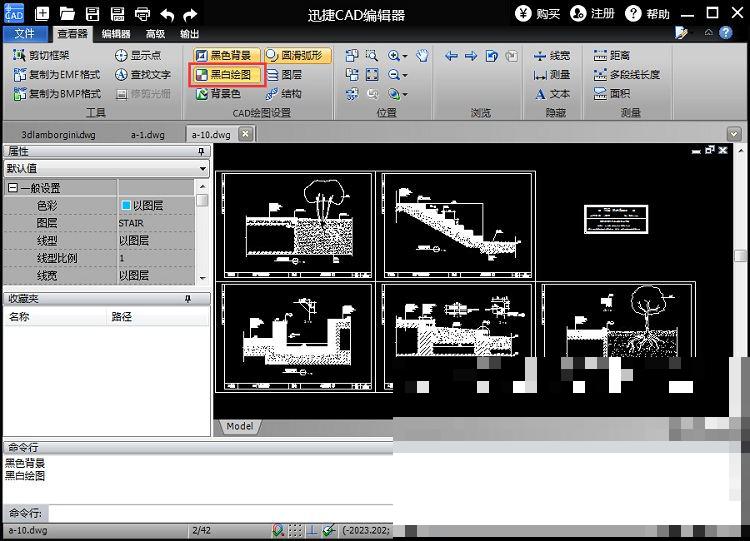Select the 多段线长度 polyline length tool
This screenshot has width=750, height=541.
coord(627,75)
